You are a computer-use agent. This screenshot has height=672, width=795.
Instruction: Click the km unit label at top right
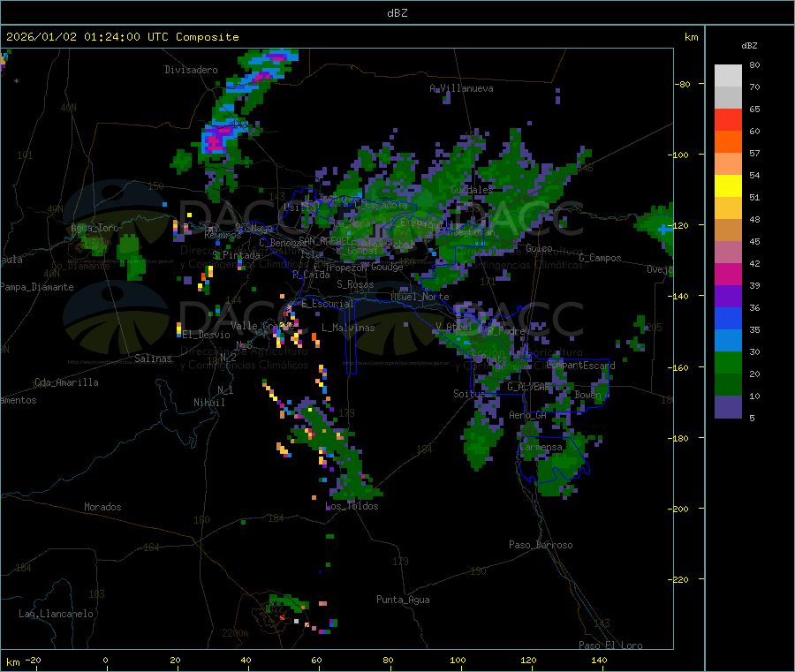(x=691, y=37)
